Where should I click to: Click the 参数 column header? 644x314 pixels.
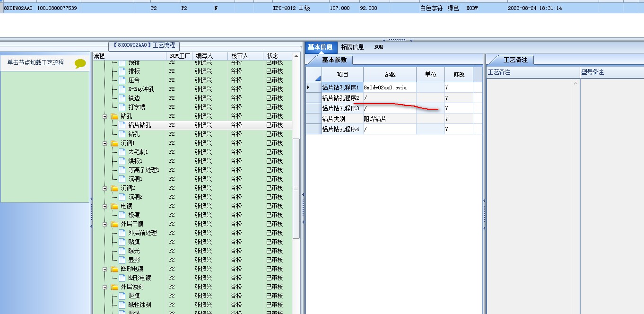(x=390, y=74)
